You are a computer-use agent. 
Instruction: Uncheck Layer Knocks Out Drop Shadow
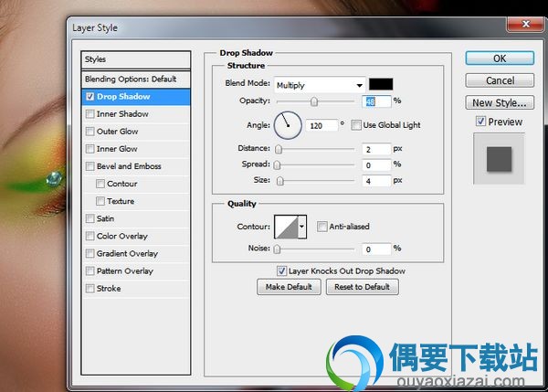pyautogui.click(x=281, y=270)
